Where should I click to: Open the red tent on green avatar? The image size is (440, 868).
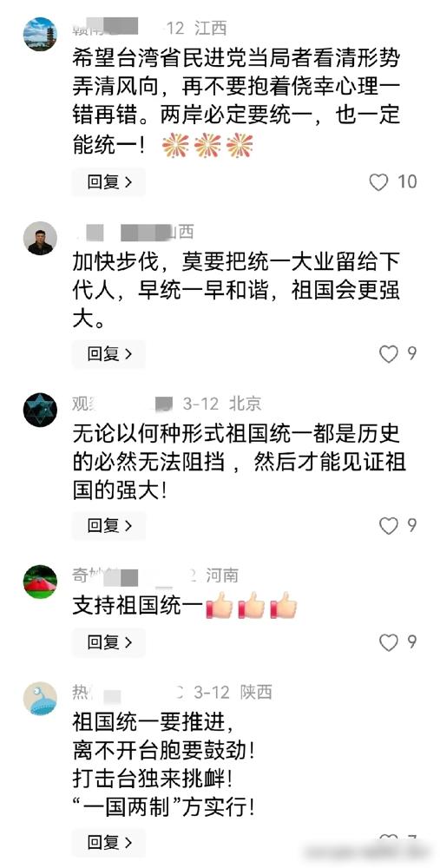pos(40,582)
